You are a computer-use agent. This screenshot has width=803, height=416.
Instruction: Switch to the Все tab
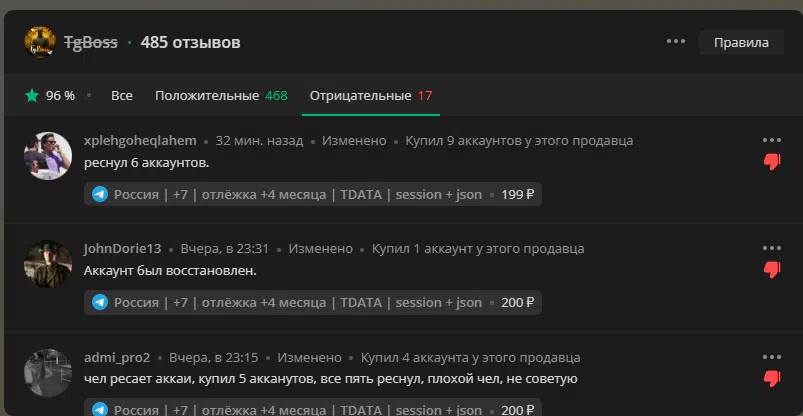pyautogui.click(x=122, y=96)
